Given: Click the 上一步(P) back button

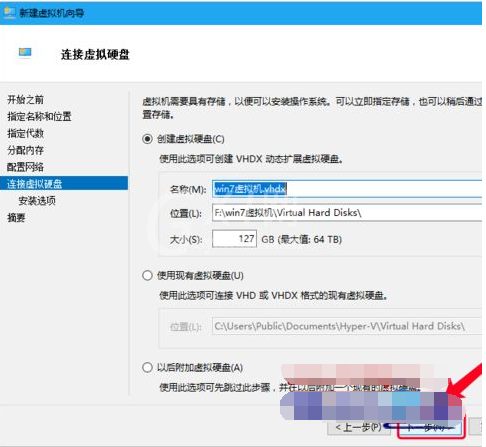Looking at the screenshot, I should coord(359,427).
